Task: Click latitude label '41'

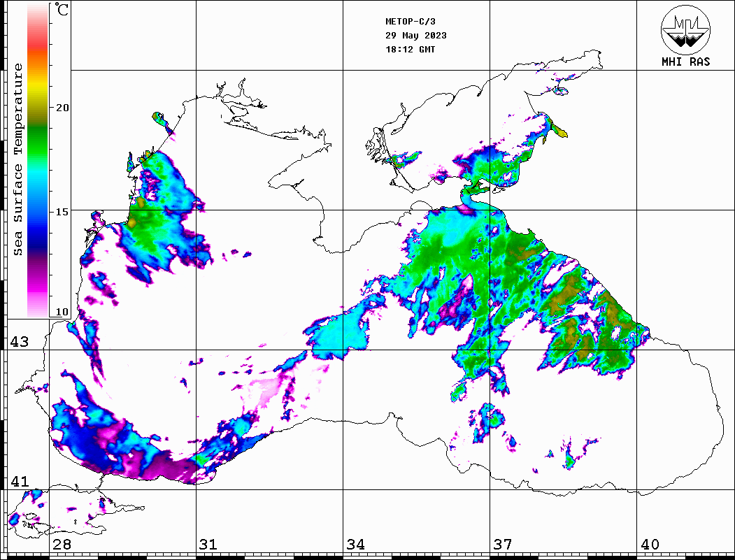Action: [x=19, y=481]
